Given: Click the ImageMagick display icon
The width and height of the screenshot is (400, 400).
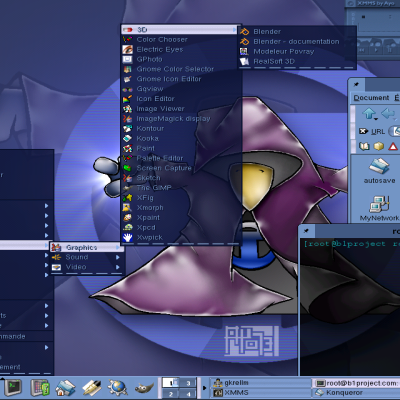Looking at the screenshot, I should tap(127, 119).
